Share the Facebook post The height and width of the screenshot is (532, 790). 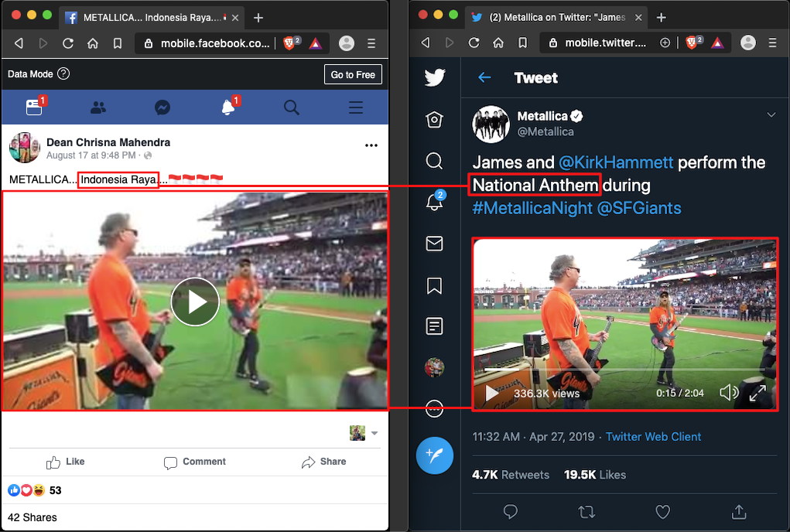pos(323,462)
